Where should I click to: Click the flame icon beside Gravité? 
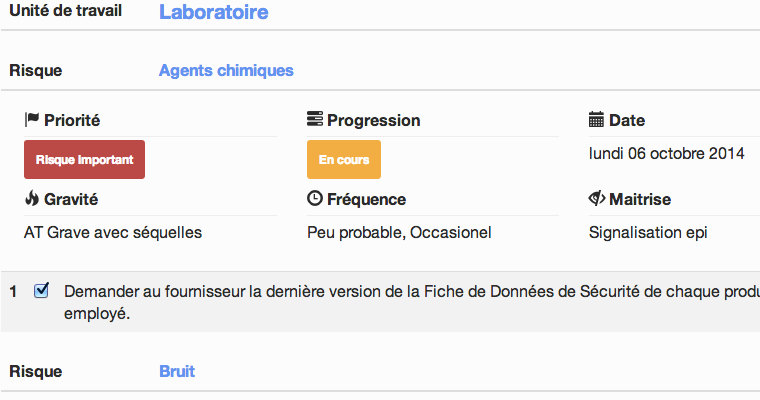point(32,198)
